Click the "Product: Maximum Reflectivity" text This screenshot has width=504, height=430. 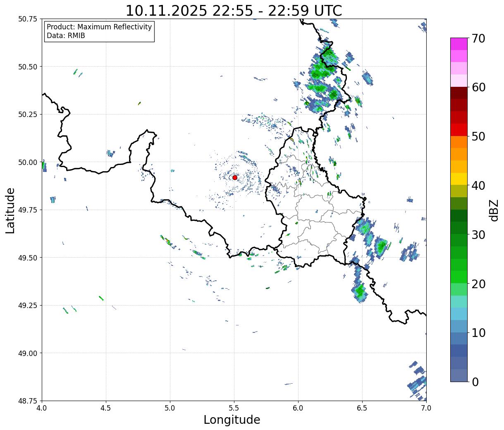(x=99, y=27)
